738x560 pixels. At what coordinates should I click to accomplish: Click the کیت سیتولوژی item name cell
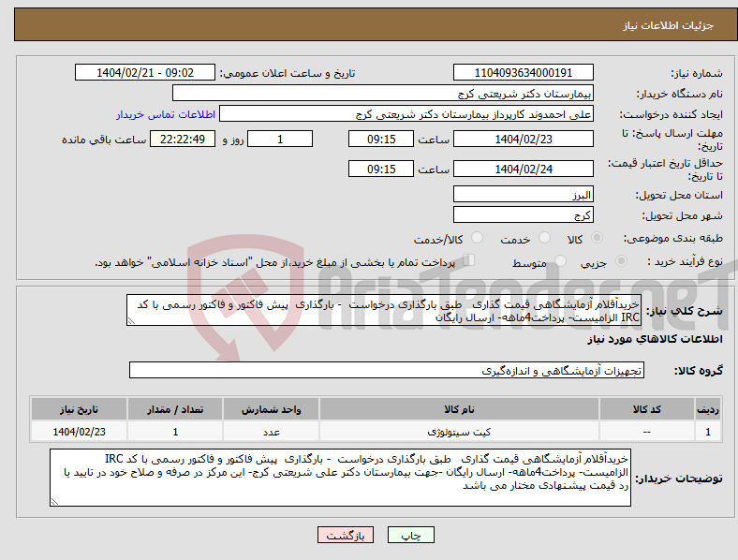pyautogui.click(x=459, y=432)
